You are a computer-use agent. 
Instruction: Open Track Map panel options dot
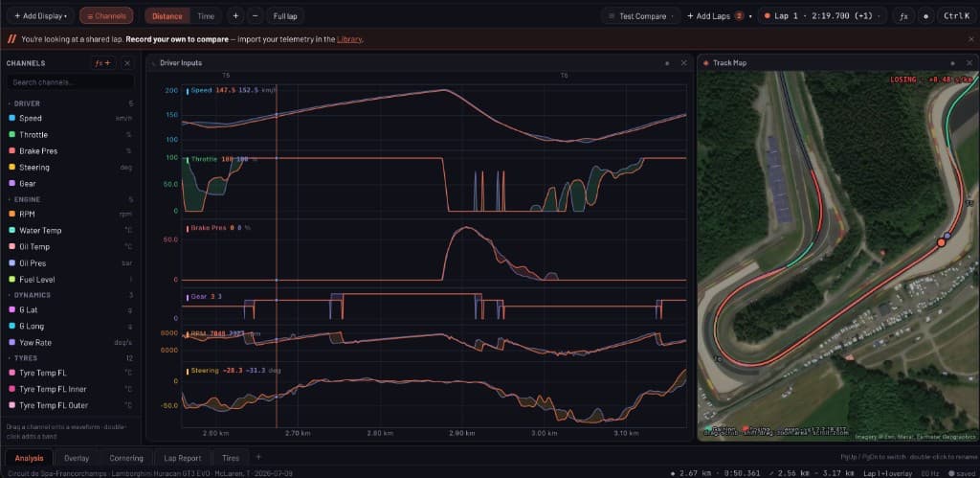tap(952, 63)
